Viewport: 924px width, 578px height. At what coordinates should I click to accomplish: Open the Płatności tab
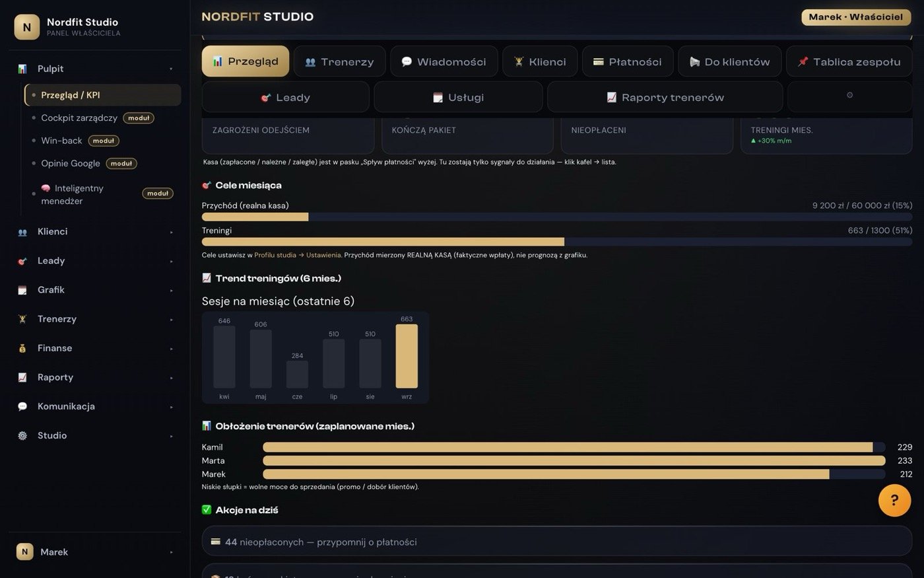coord(628,61)
